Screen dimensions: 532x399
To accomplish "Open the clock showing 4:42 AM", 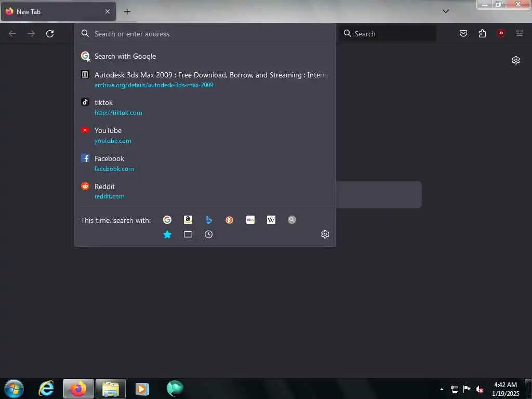I will tap(506, 389).
